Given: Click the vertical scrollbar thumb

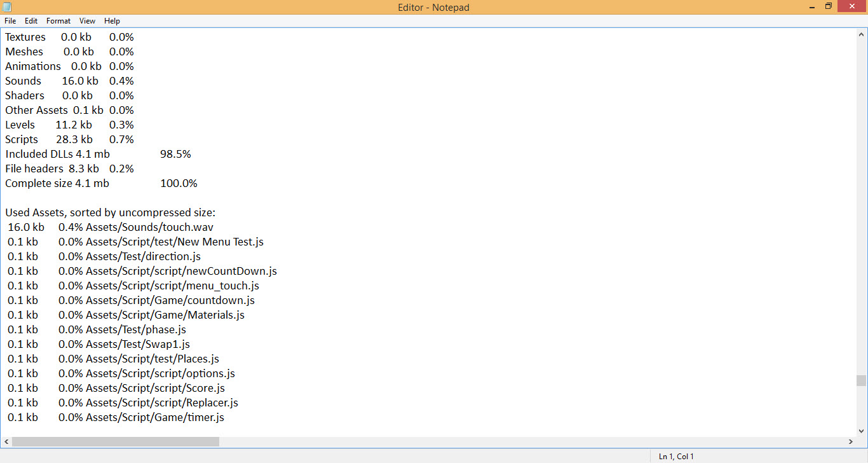Looking at the screenshot, I should (x=861, y=380).
